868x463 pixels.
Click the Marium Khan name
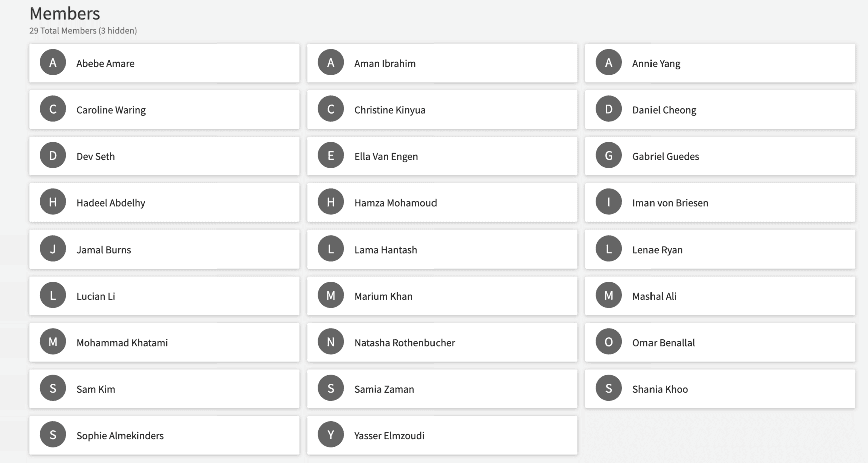point(383,296)
